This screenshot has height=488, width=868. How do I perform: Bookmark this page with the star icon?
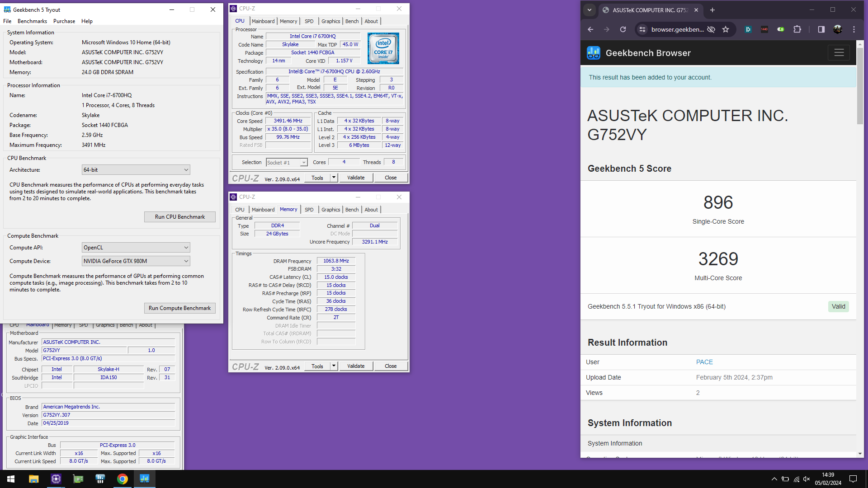pos(726,29)
